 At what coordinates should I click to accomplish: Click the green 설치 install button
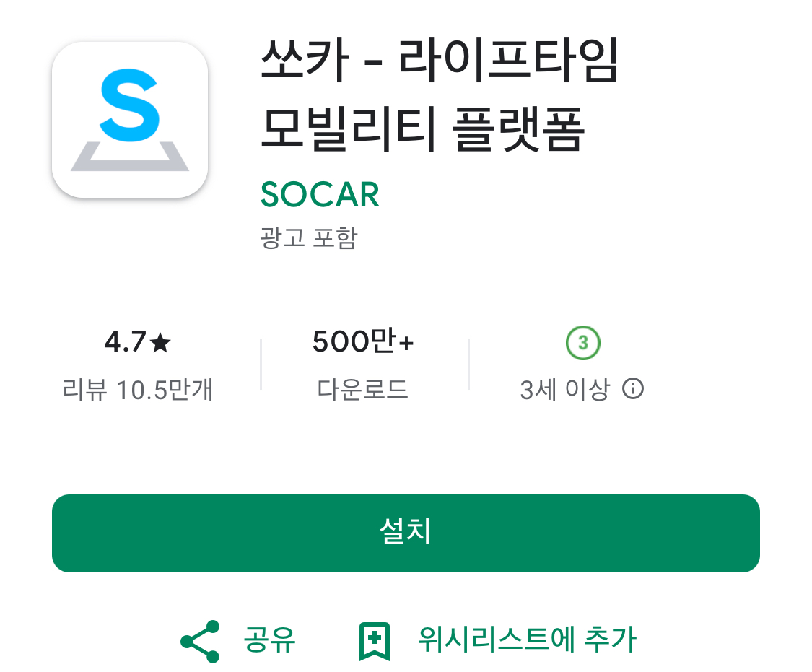tap(406, 533)
